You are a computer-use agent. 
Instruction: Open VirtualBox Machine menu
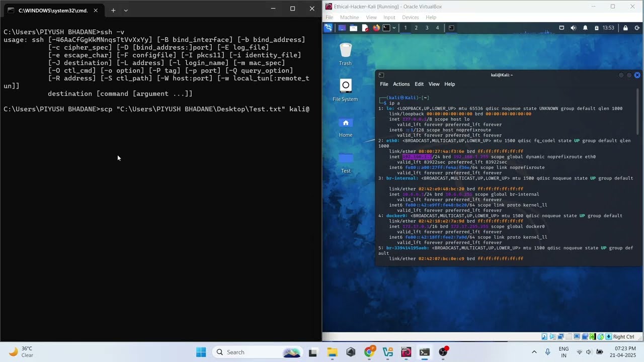tap(349, 17)
